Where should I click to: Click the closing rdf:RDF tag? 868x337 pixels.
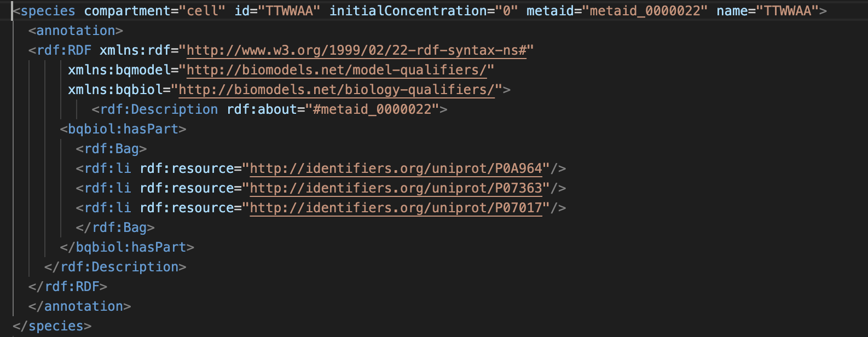click(68, 287)
